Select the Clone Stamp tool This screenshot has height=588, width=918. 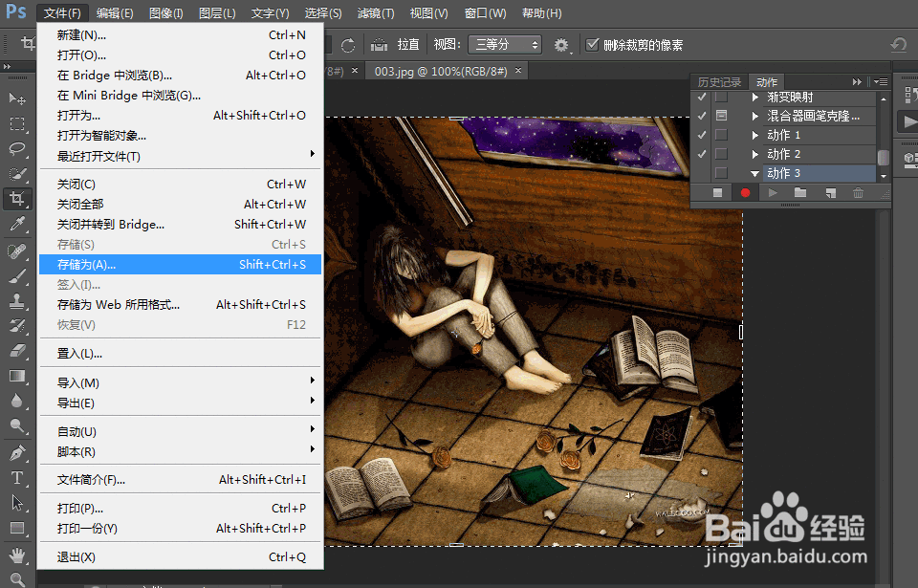17,301
